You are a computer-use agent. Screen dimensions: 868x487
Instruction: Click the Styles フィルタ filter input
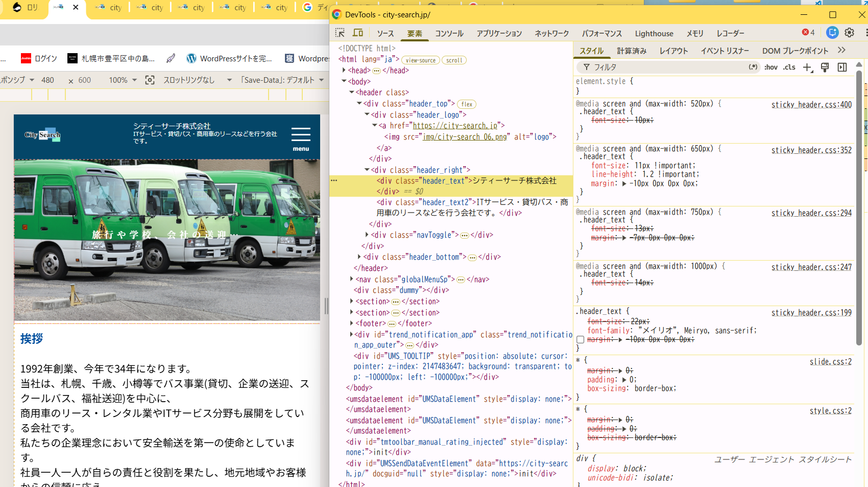click(x=668, y=67)
